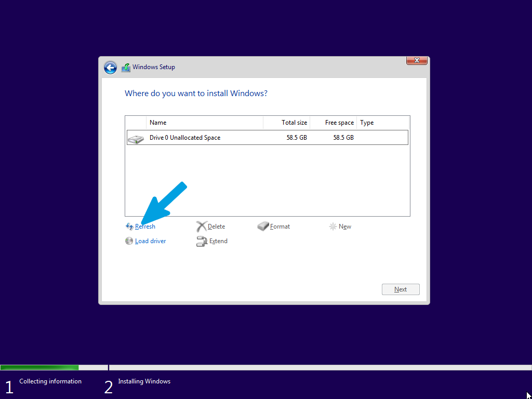The width and height of the screenshot is (532, 399).
Task: Click the Refresh link text
Action: 145,227
